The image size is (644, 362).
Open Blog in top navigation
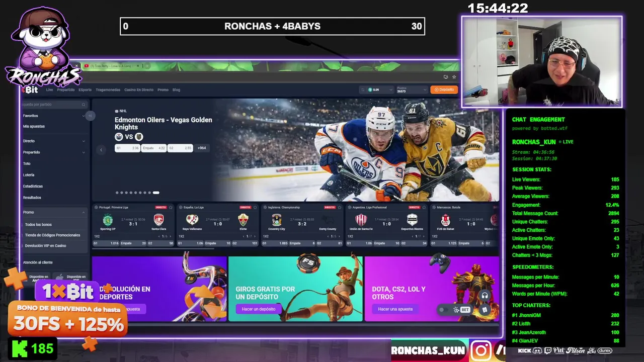click(x=176, y=90)
